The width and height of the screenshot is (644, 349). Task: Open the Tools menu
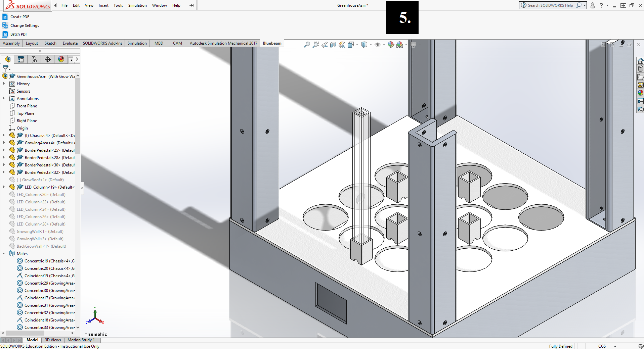[x=118, y=5]
